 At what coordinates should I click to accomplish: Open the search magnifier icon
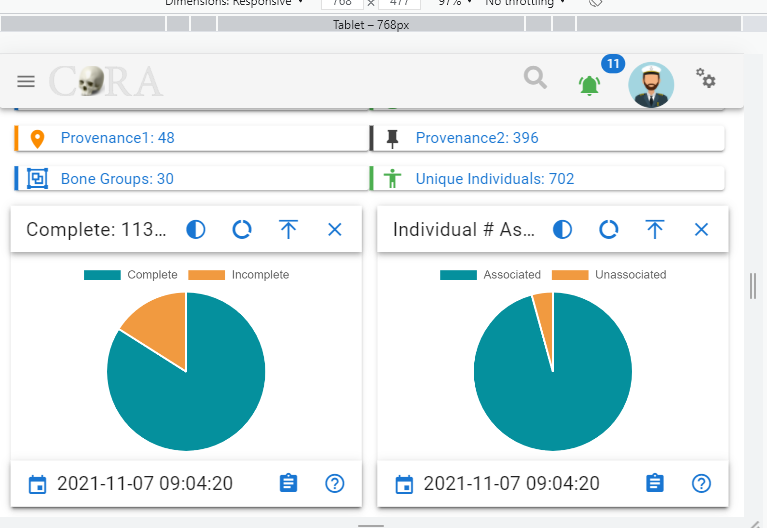535,78
